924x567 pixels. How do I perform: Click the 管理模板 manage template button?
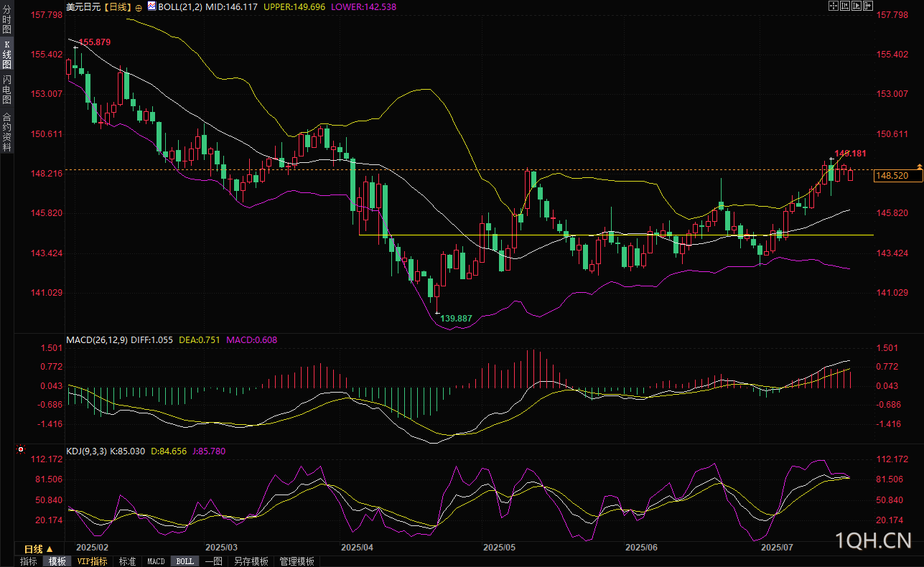click(297, 561)
